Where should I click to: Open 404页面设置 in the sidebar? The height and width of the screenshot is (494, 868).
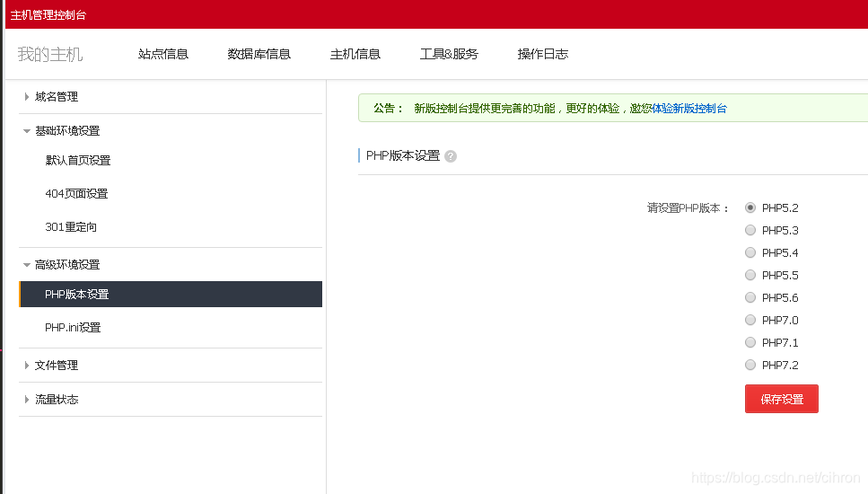pyautogui.click(x=76, y=194)
